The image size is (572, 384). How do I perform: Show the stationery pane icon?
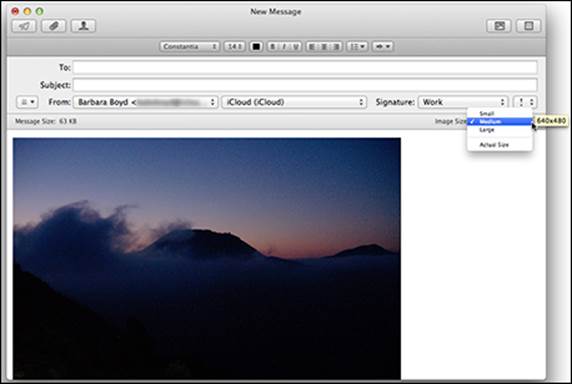529,26
